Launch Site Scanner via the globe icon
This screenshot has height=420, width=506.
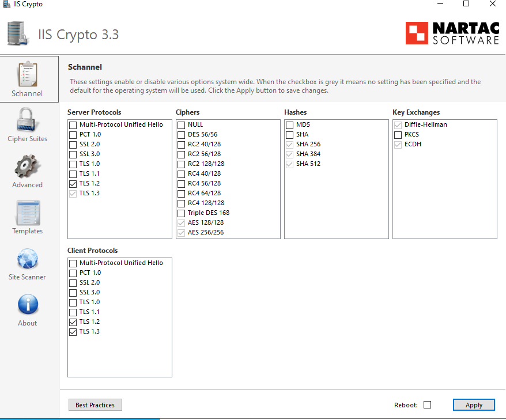(x=28, y=258)
